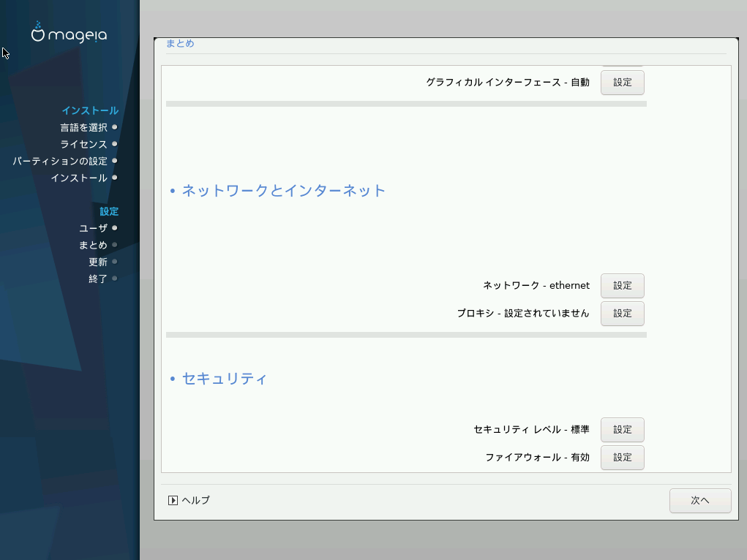Open 設定 for セキュリティ レベル - 標準

(x=622, y=430)
